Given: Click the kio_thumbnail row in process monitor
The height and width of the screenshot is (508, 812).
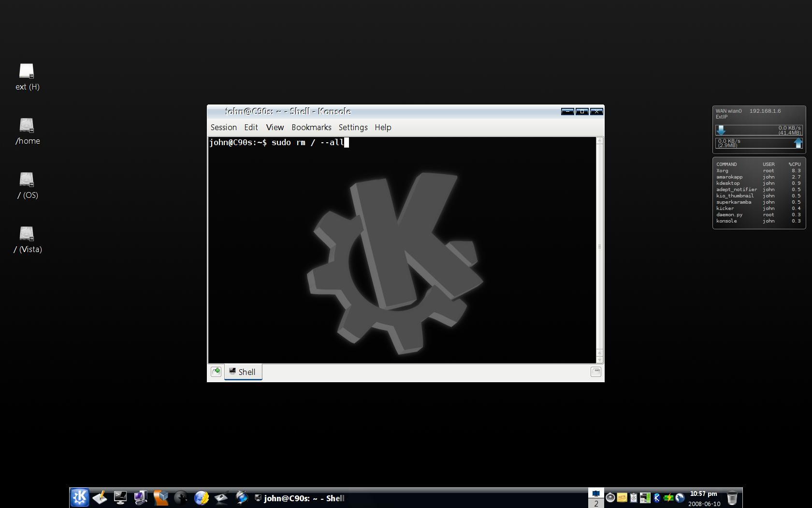Looking at the screenshot, I should coord(758,196).
